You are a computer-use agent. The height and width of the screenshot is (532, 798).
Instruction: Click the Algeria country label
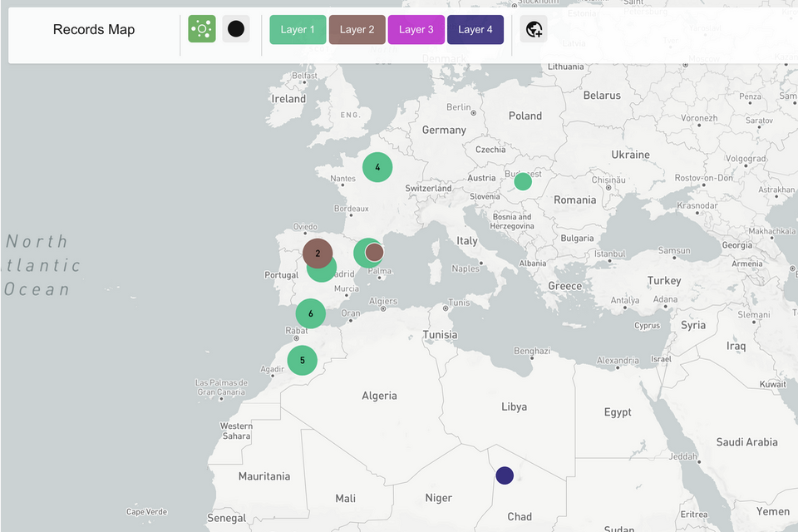379,396
